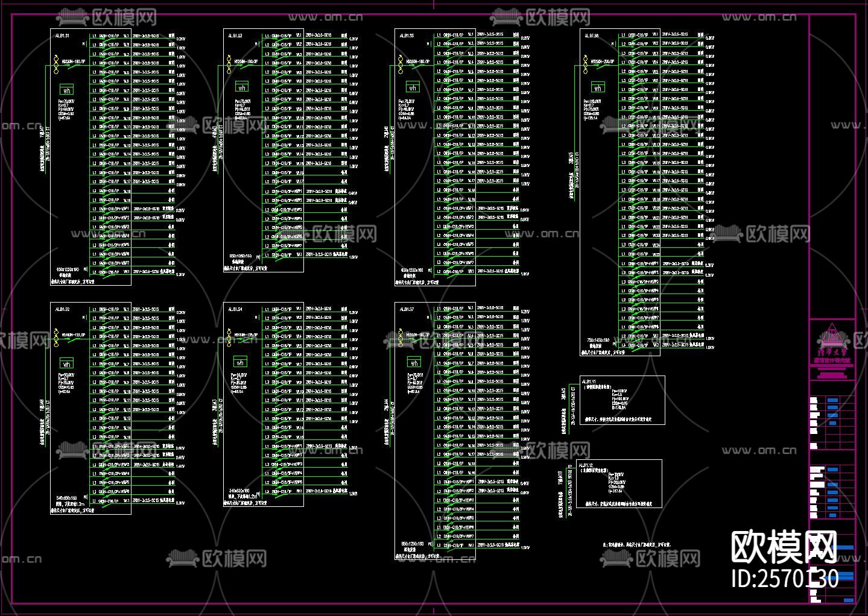This screenshot has height=616, width=868.
Task: Select the Pe load data text in ALB1.S1
Action: 66,109
